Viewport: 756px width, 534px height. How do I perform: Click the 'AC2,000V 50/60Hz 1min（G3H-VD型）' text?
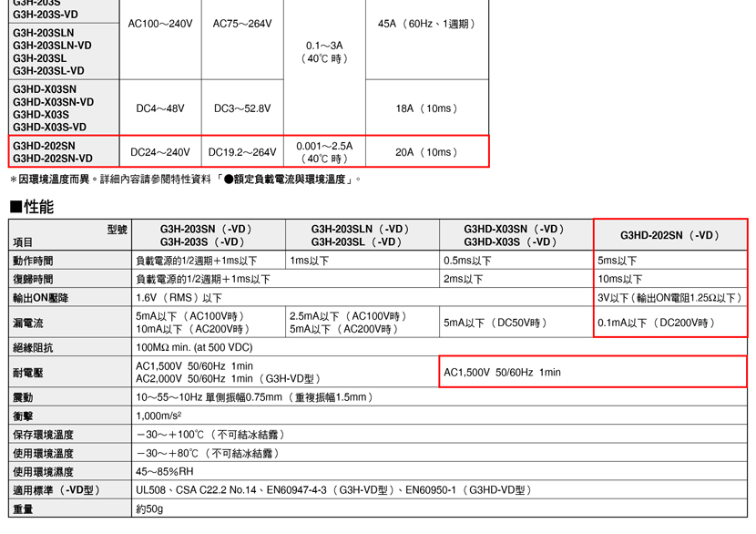pos(229,379)
